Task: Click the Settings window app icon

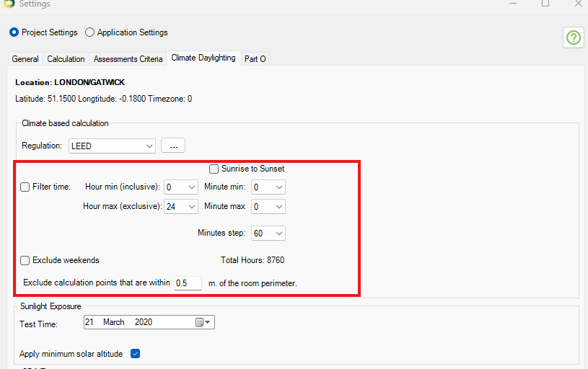Action: click(x=9, y=4)
